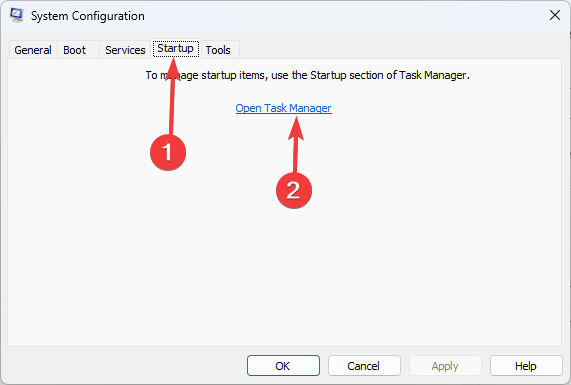
Task: Click the Startup tab
Action: pyautogui.click(x=176, y=48)
